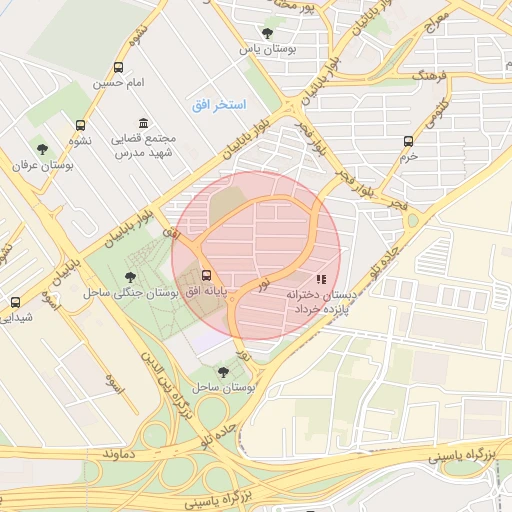Click the دماوند street label

(x=119, y=454)
